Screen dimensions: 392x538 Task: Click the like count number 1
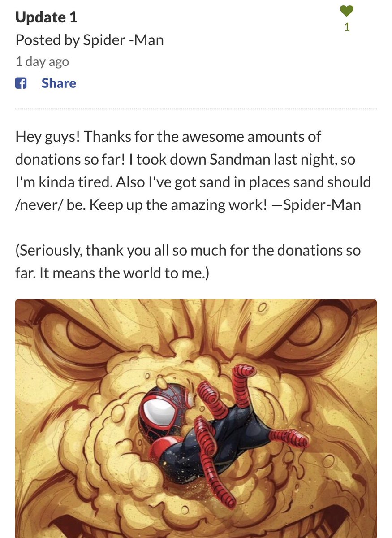pos(346,27)
